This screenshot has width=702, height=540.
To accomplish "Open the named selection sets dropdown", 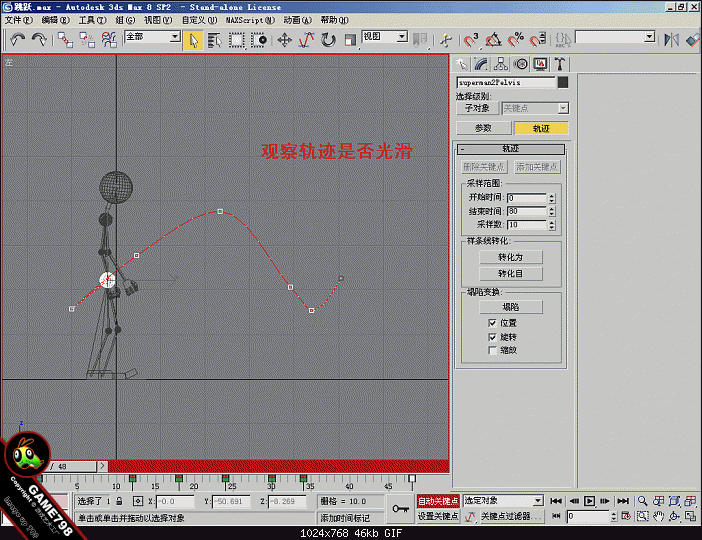I will click(616, 37).
